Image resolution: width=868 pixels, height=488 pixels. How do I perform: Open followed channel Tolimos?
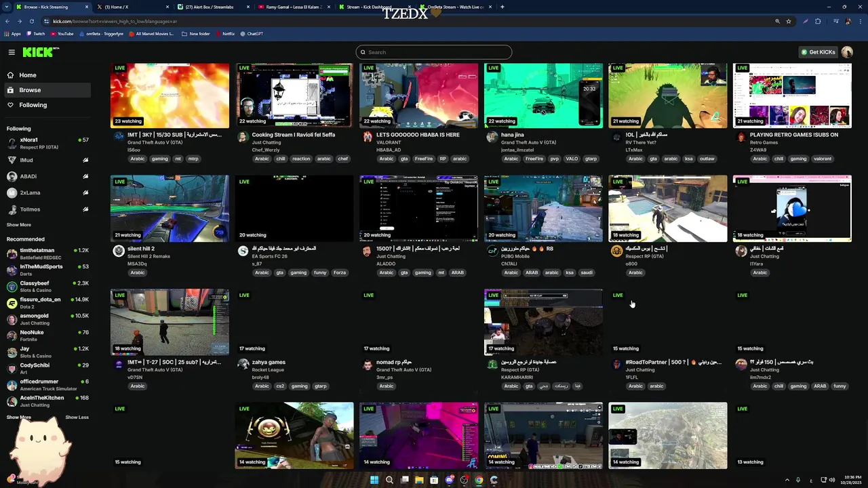(x=47, y=209)
